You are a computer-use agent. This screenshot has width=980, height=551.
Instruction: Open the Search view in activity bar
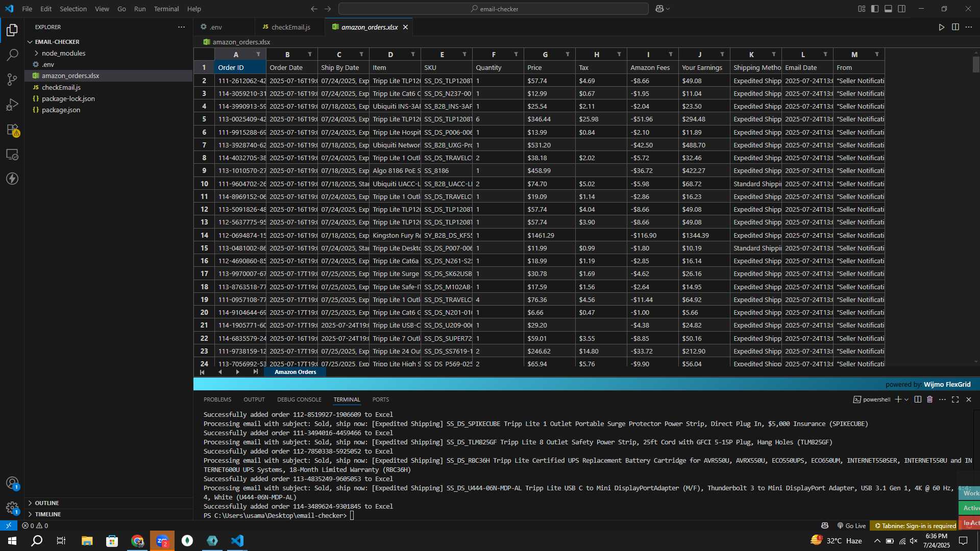pyautogui.click(x=12, y=55)
